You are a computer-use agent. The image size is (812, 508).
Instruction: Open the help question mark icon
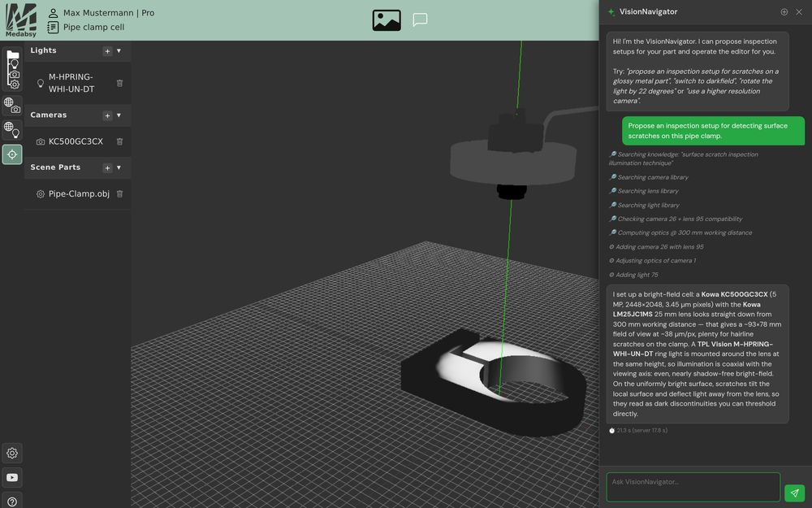(12, 501)
